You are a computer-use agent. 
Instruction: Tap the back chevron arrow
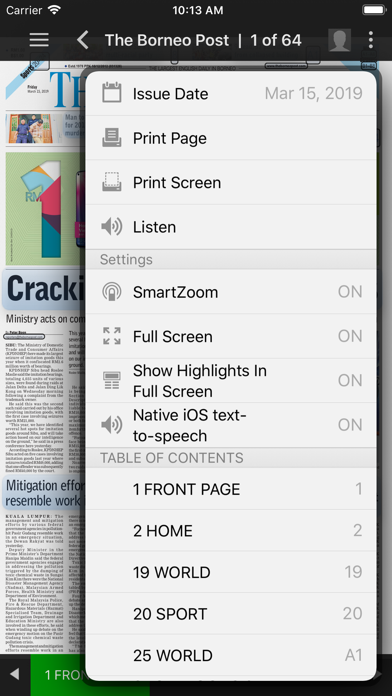pos(83,40)
